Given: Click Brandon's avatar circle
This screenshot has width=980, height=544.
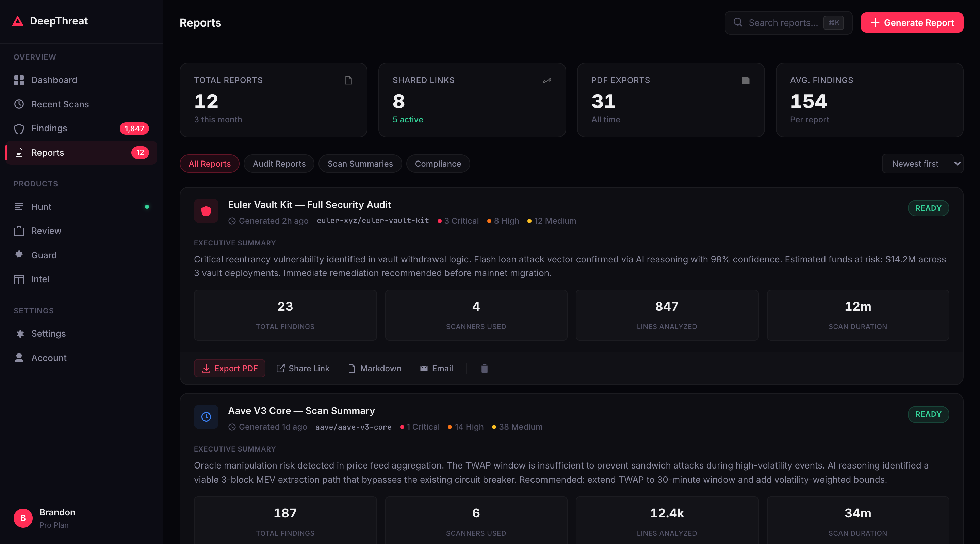Looking at the screenshot, I should pyautogui.click(x=23, y=518).
